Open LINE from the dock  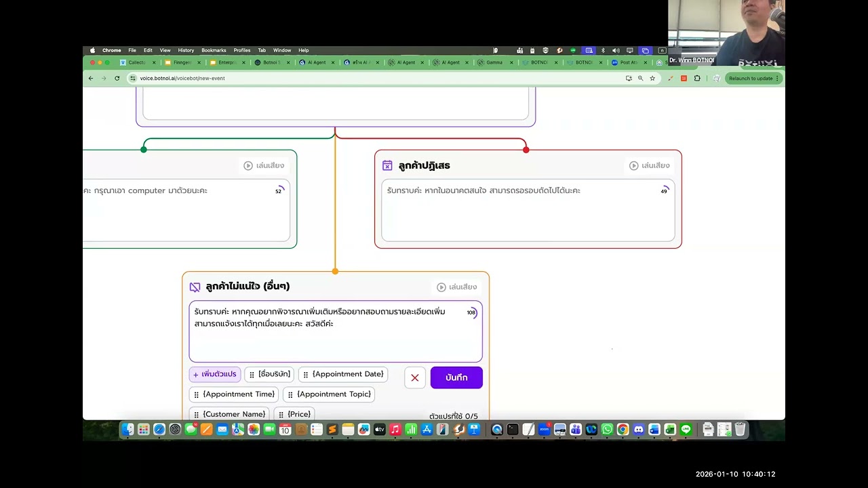pos(686,429)
